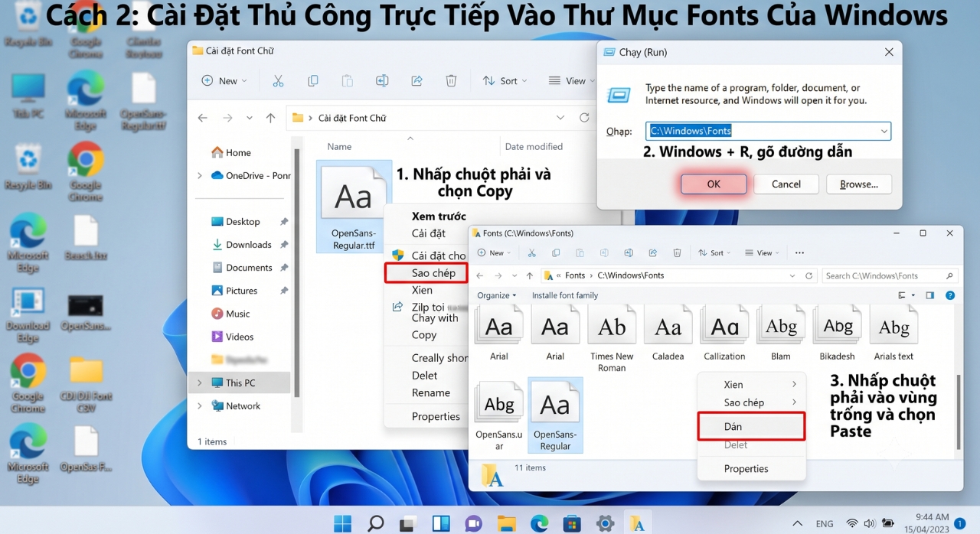
Task: Click Cancel in the Run dialog
Action: coord(786,184)
